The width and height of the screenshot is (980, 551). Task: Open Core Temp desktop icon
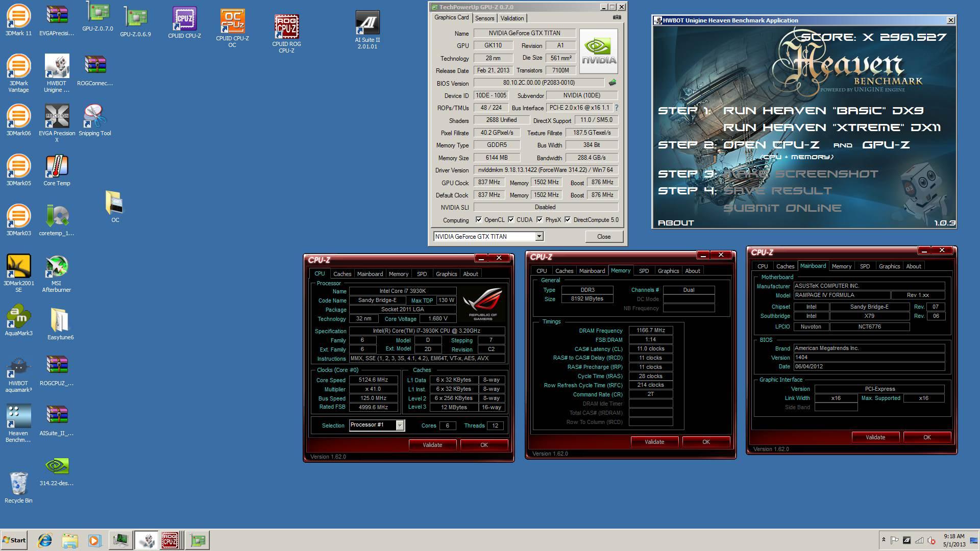(57, 170)
